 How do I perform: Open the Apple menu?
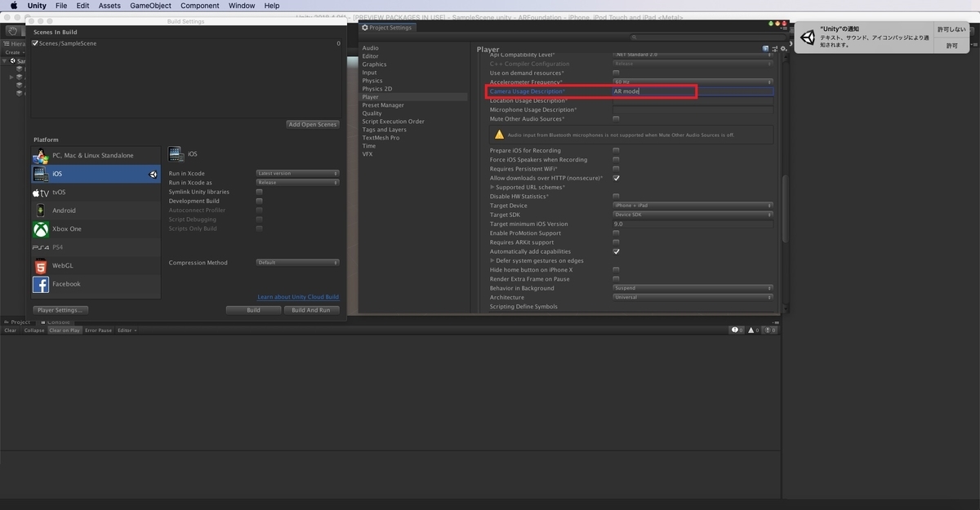tap(14, 6)
